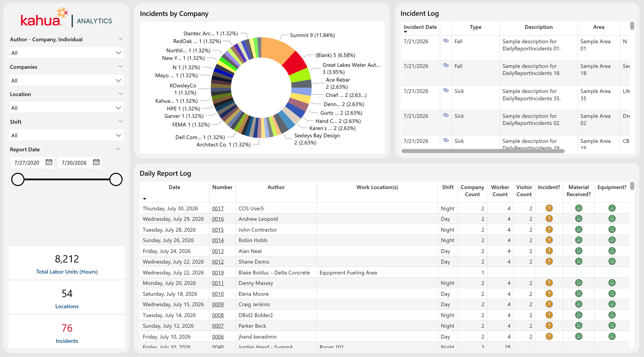
Task: Open the end date calendar picker icon
Action: (x=96, y=162)
